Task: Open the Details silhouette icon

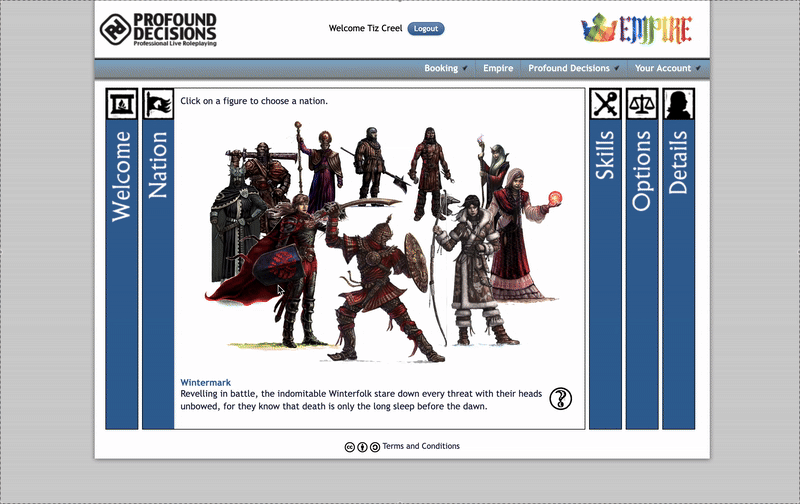Action: (x=679, y=104)
